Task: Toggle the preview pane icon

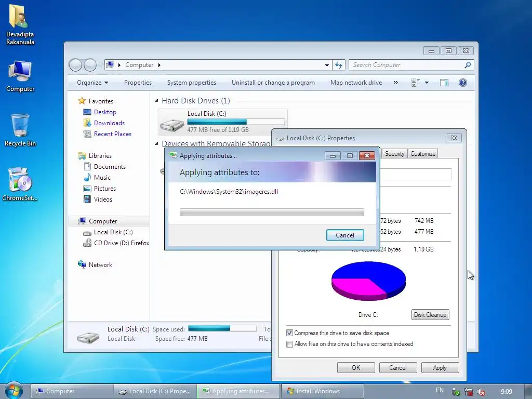Action: pos(444,83)
